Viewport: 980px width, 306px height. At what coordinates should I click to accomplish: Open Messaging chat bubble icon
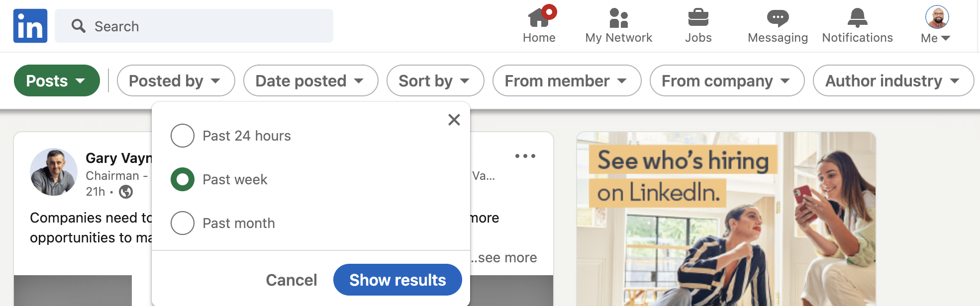(x=778, y=18)
